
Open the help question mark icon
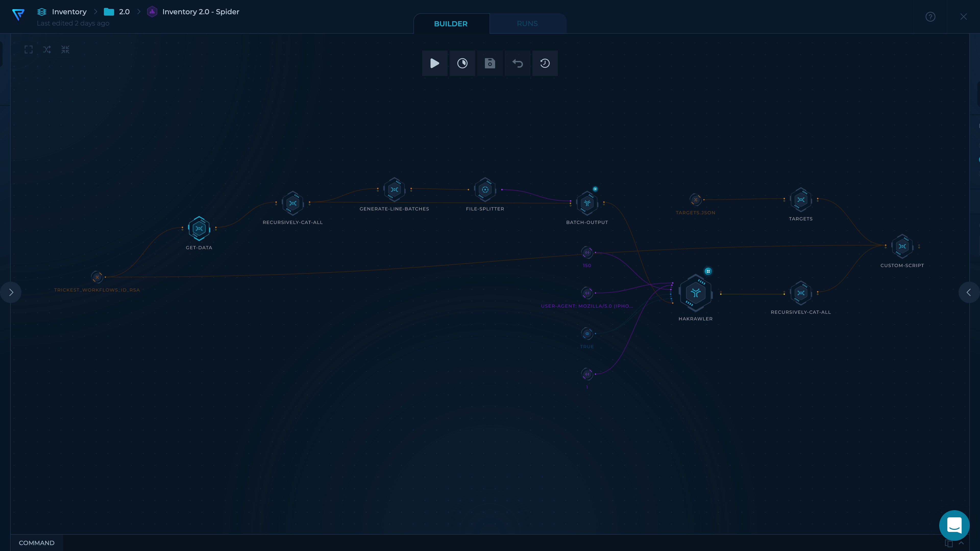pyautogui.click(x=930, y=17)
